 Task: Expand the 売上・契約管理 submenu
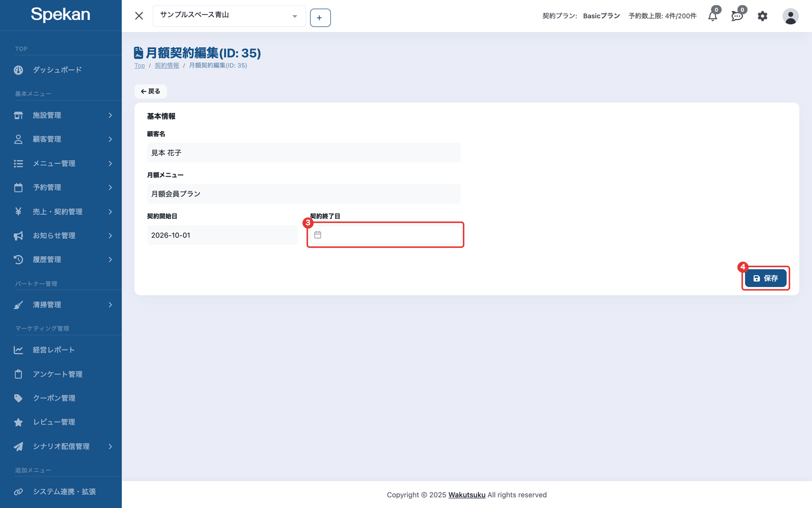tap(61, 212)
